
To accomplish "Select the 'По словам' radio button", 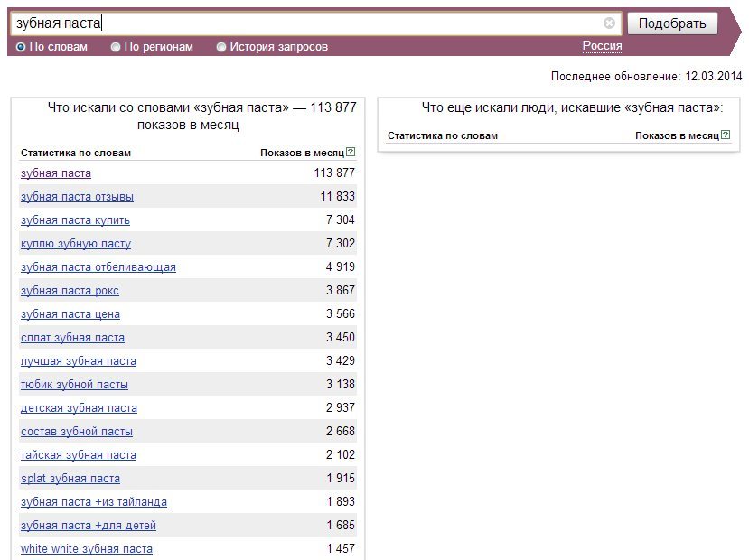I will tap(21, 47).
